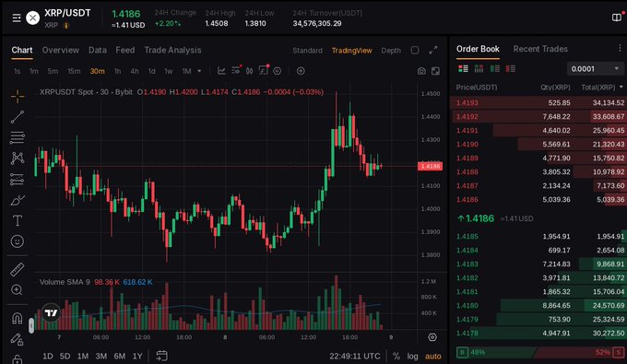Select the 4h timeframe

(135, 71)
